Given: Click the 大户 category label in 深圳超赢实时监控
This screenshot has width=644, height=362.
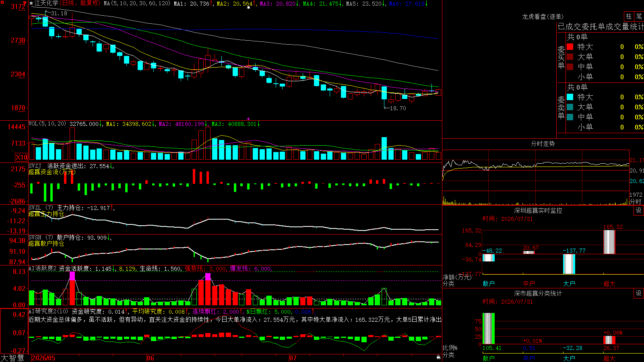Looking at the screenshot, I should tap(569, 284).
